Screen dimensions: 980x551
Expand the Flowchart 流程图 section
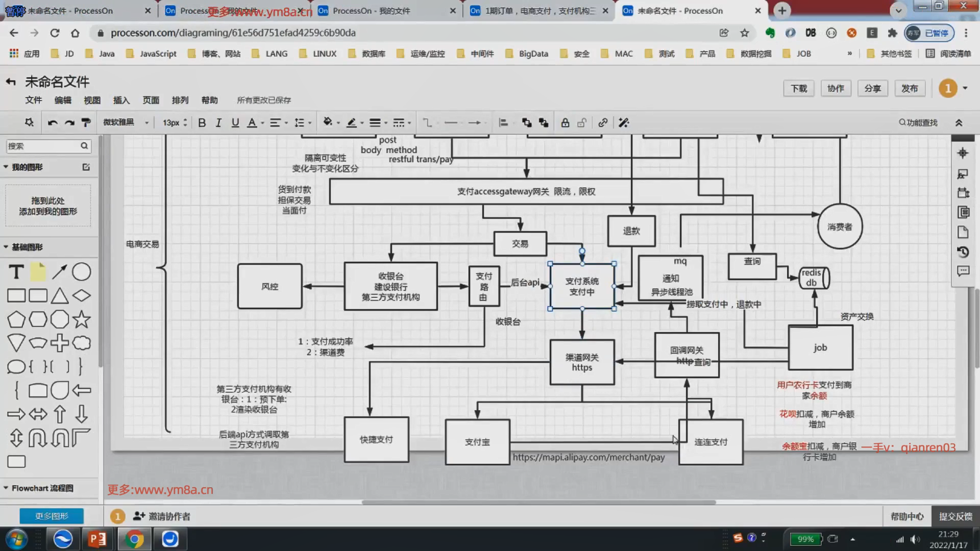(x=42, y=488)
